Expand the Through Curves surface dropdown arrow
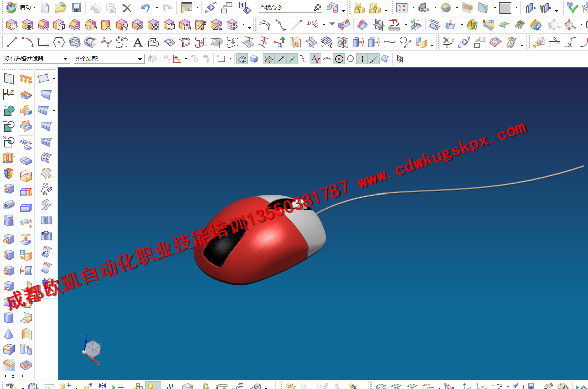Image resolution: width=588 pixels, height=389 pixels. click(54, 110)
